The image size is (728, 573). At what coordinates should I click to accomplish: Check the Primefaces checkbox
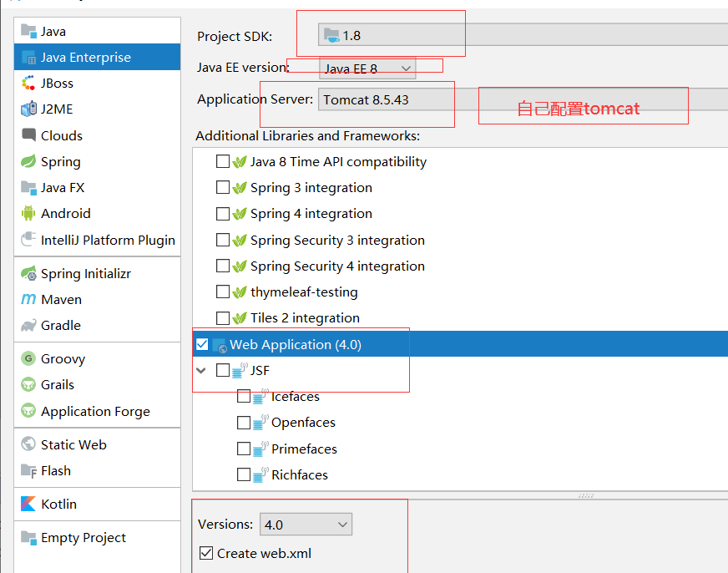click(244, 449)
